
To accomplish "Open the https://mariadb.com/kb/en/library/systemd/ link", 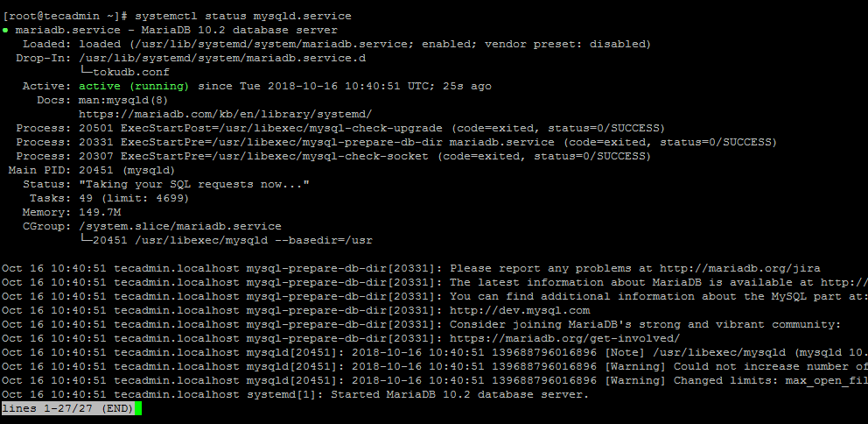I will pyautogui.click(x=225, y=114).
